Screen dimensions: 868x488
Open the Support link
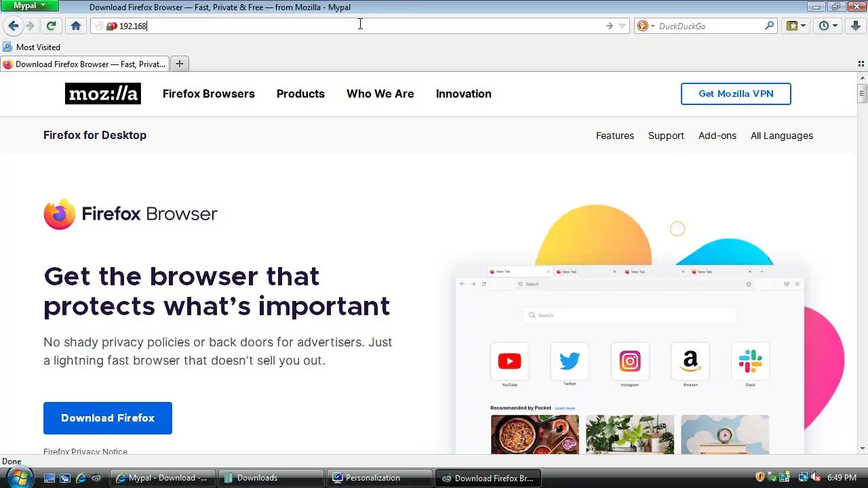coord(666,136)
